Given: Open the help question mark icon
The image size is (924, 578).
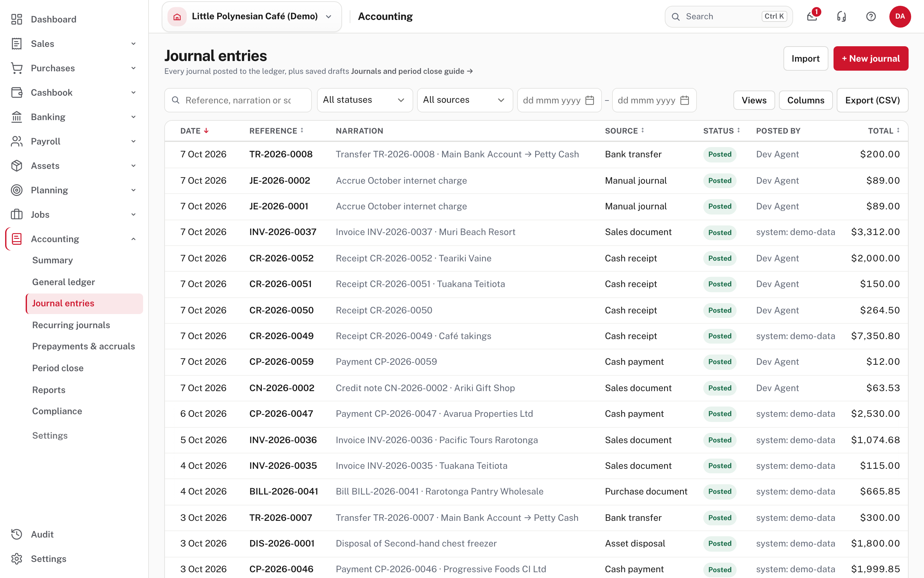Looking at the screenshot, I should (871, 16).
